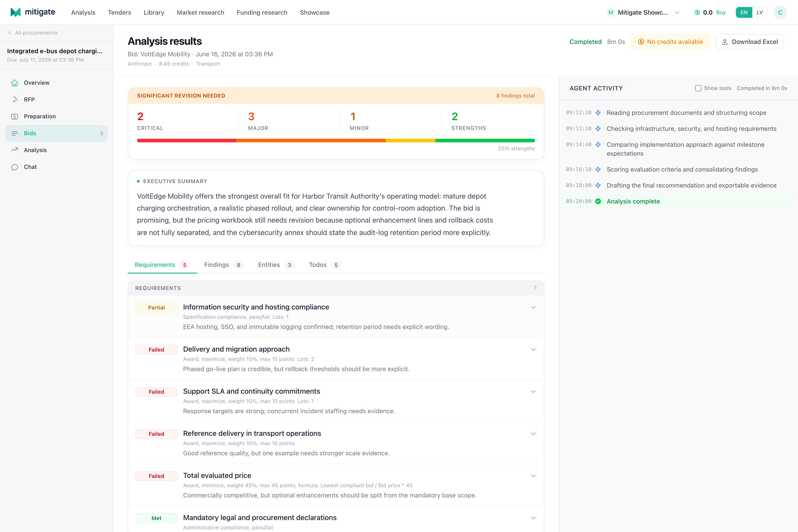The width and height of the screenshot is (798, 532).
Task: Open Overview in the sidebar
Action: (56, 83)
